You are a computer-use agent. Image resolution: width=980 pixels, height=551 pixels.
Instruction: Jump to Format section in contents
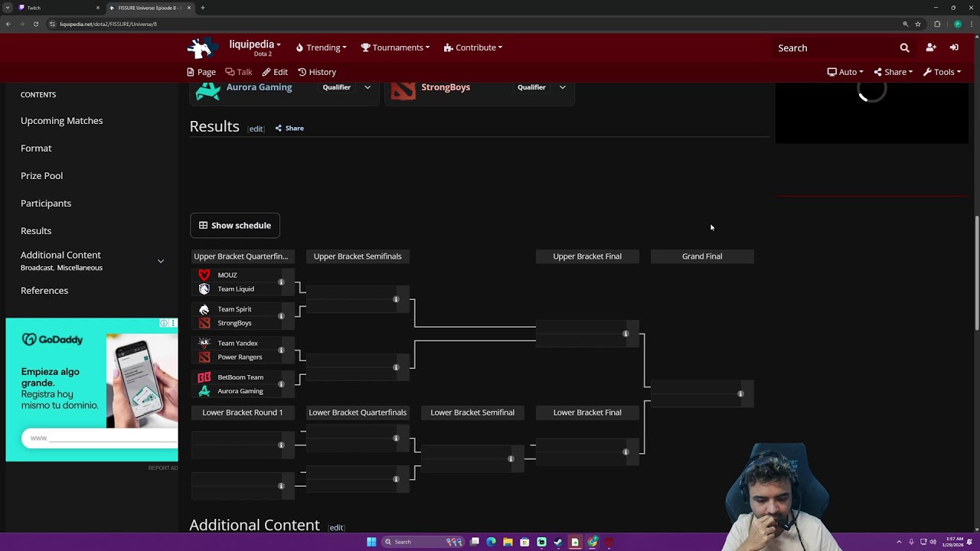pyautogui.click(x=36, y=148)
